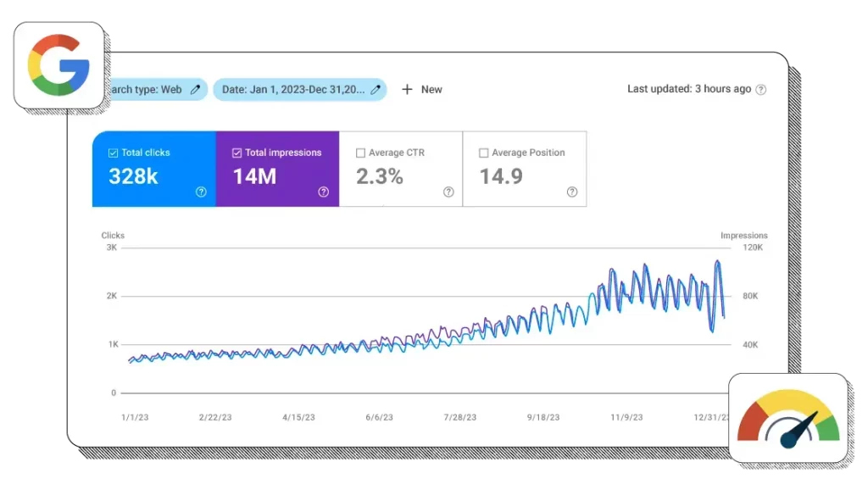Viewport: 868px width, 490px height.
Task: Enable the Average Position checkbox
Action: pos(483,153)
